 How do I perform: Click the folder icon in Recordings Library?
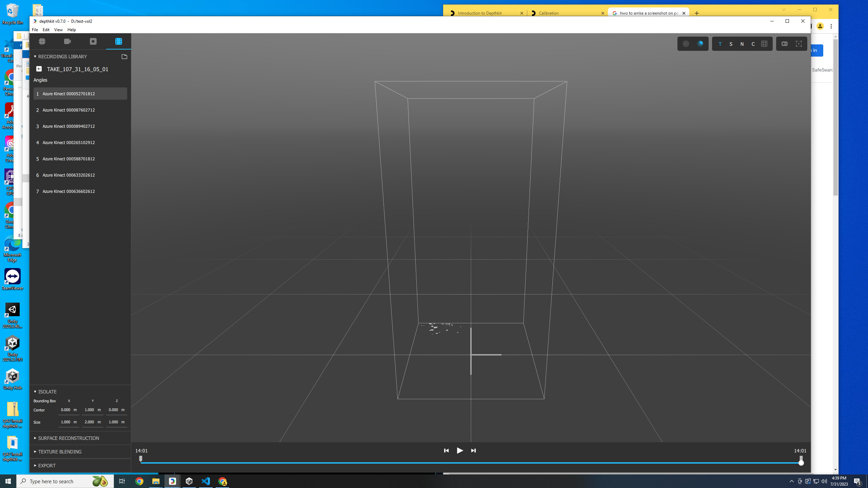click(124, 57)
